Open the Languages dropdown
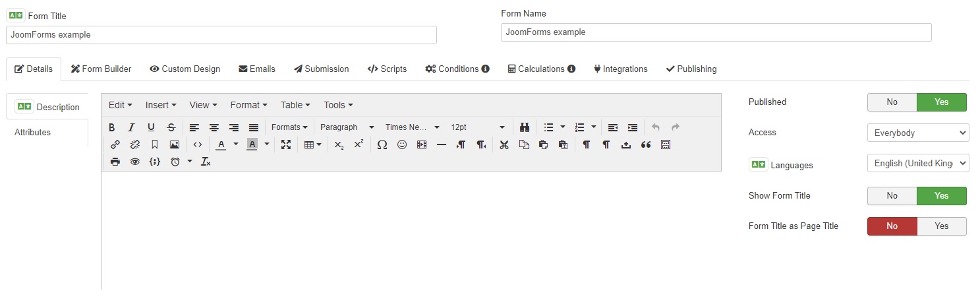Image resolution: width=980 pixels, height=291 pixels. [918, 163]
